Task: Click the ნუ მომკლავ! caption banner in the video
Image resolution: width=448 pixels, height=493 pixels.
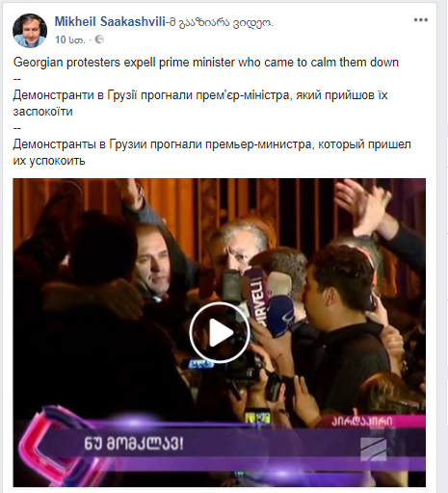Action: tap(134, 444)
